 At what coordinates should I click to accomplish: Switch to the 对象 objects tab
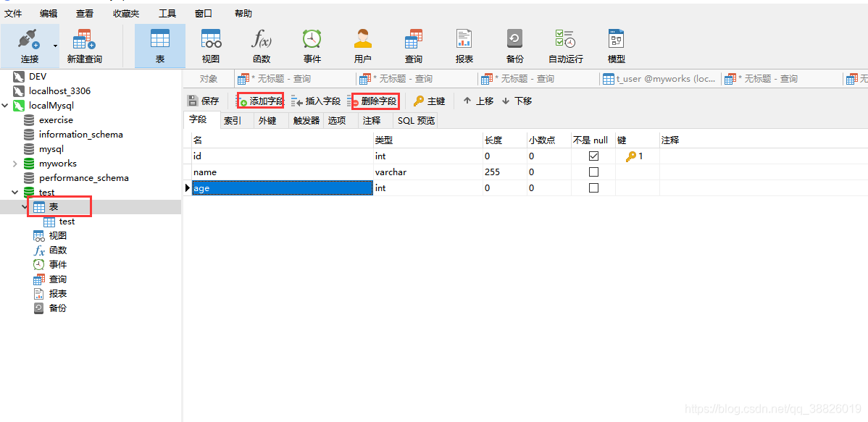(x=209, y=79)
